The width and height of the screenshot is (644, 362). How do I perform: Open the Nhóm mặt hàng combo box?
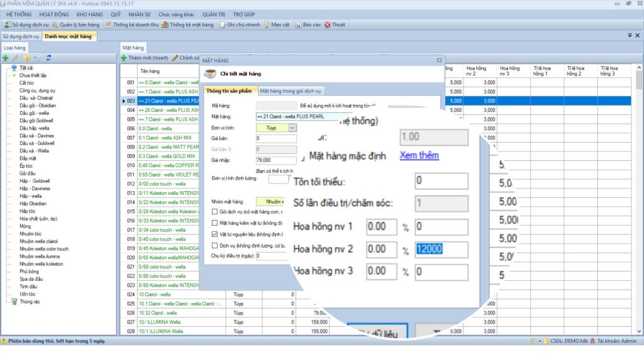[272, 202]
